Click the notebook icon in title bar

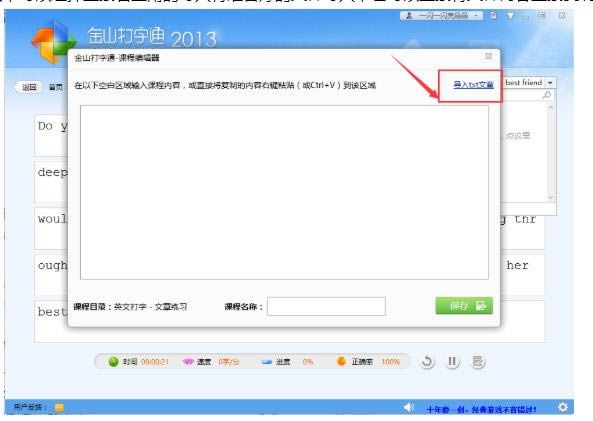click(494, 16)
